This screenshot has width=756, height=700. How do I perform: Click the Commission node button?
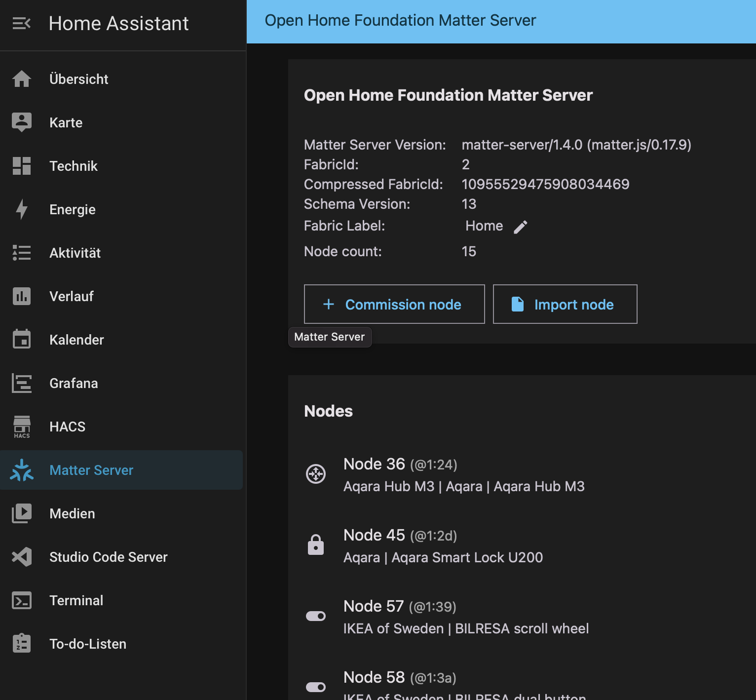[394, 304]
